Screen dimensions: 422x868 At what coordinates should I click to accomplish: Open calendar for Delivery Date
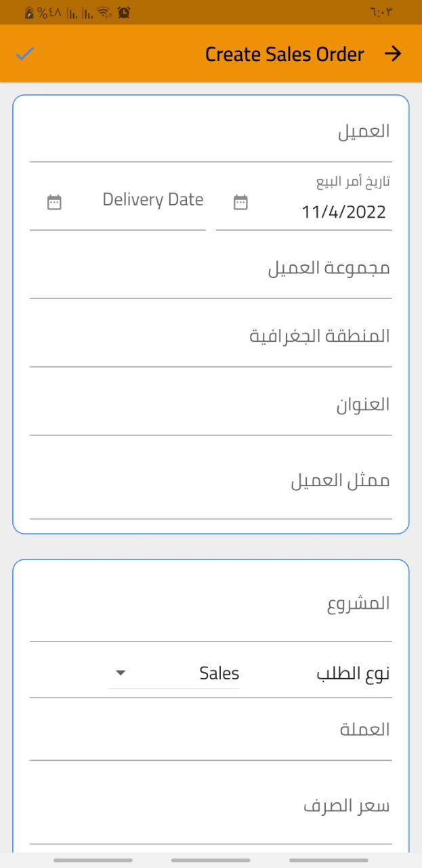(x=54, y=202)
